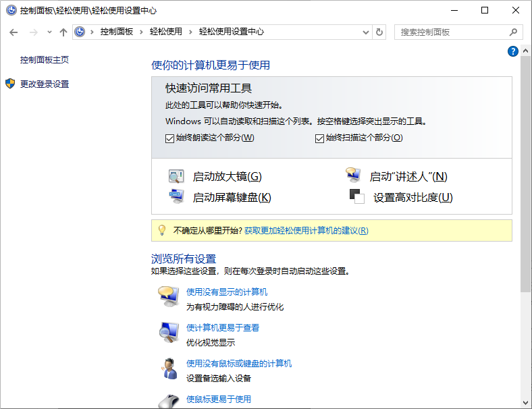This screenshot has height=409, width=532.
Task: Open the recent locations dropdown arrow
Action: 49,32
